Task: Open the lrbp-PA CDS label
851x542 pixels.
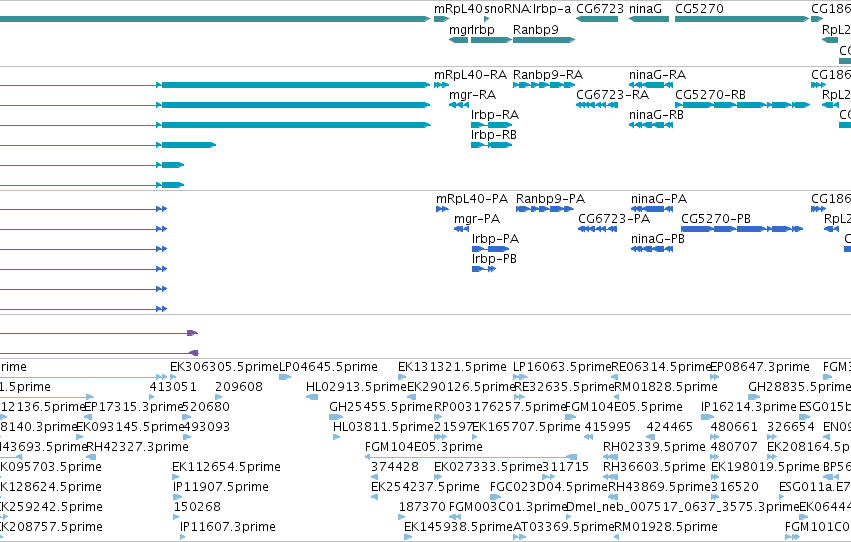Action: point(496,239)
